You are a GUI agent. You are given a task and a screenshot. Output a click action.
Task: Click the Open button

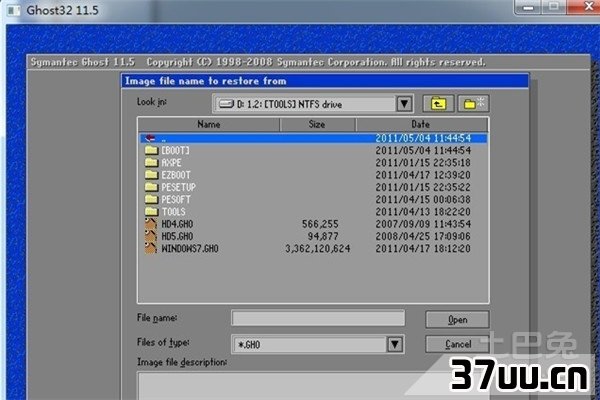[x=457, y=320]
